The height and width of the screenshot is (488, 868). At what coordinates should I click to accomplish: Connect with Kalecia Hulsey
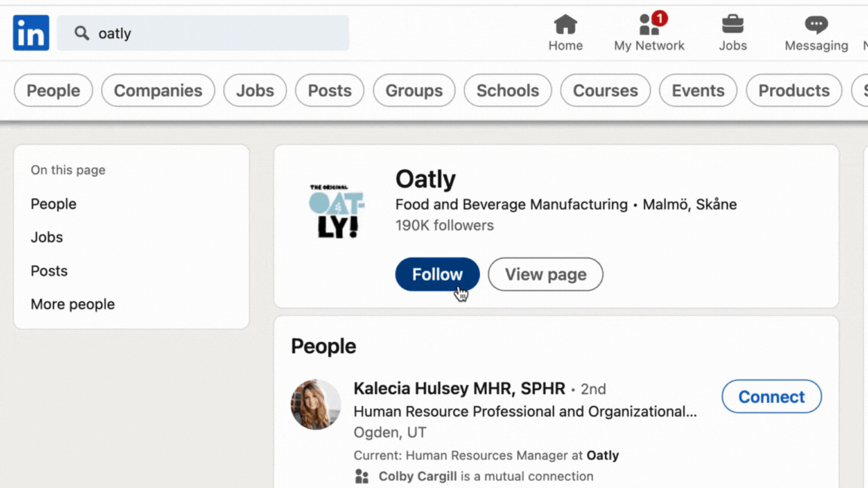click(x=771, y=397)
